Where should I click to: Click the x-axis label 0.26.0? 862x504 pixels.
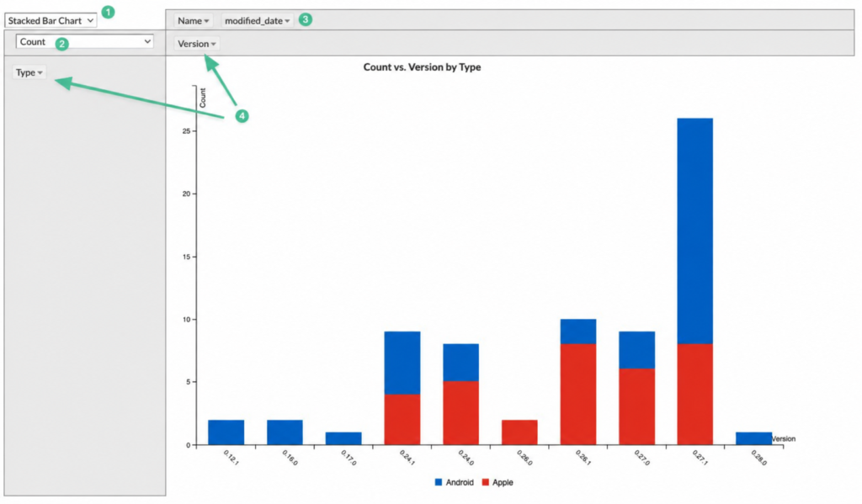point(525,457)
